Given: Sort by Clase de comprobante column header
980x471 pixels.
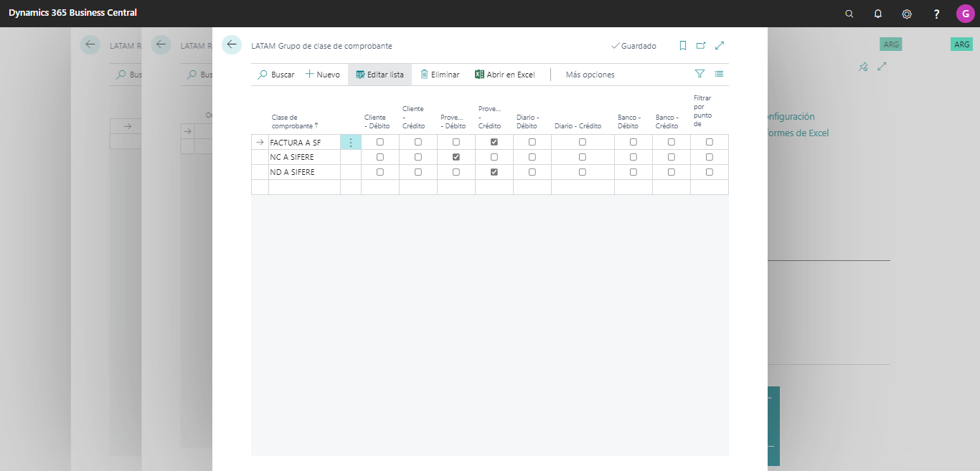Looking at the screenshot, I should 294,121.
